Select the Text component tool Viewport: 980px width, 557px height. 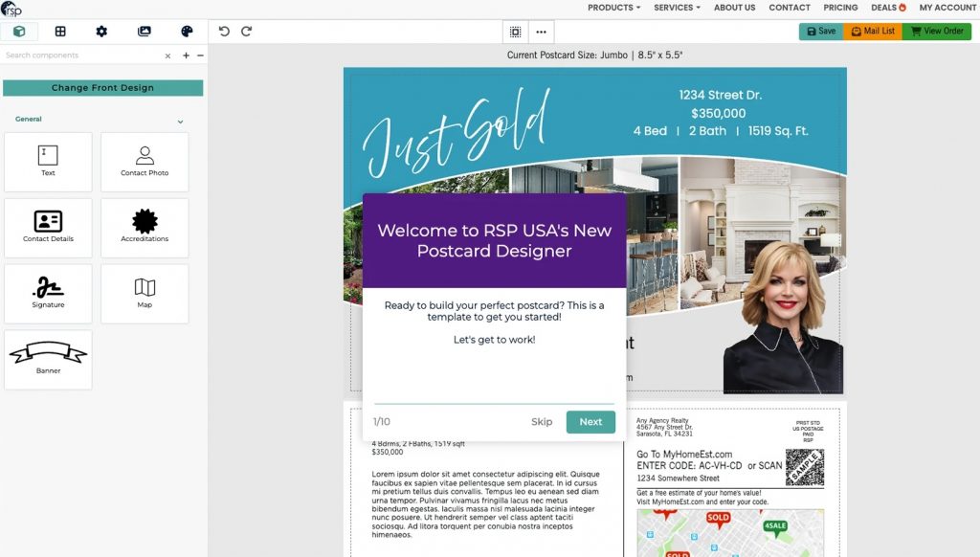pyautogui.click(x=48, y=161)
